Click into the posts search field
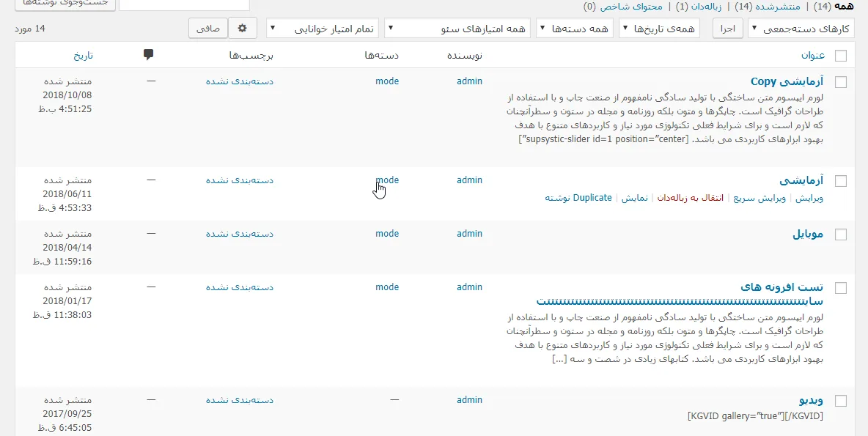868x436 pixels. pos(184,4)
